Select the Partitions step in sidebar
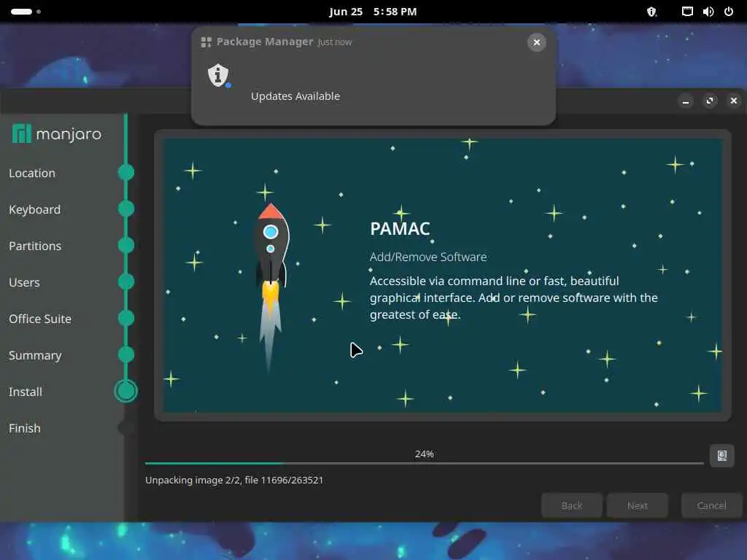Screen dimensions: 747x560 pos(35,246)
